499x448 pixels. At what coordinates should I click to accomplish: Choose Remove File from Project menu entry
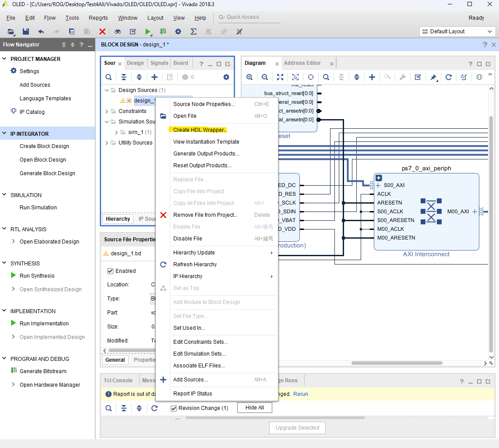tap(205, 215)
